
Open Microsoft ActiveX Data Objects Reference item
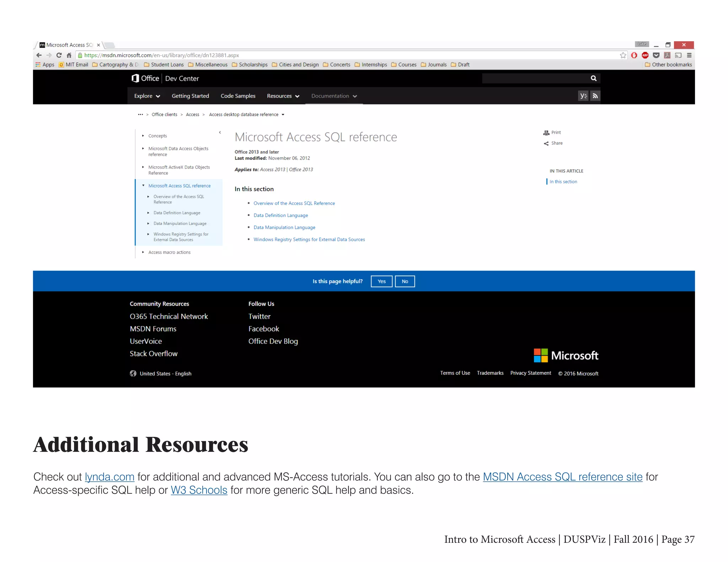[179, 170]
